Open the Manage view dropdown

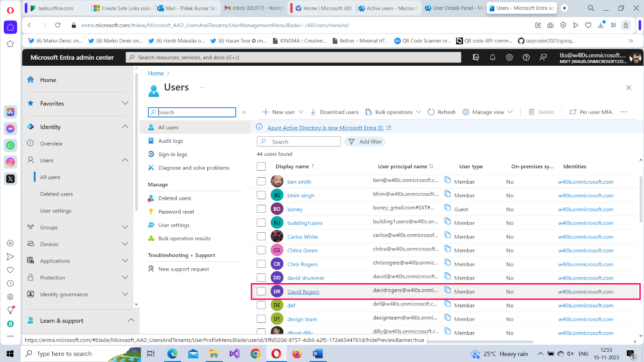487,111
